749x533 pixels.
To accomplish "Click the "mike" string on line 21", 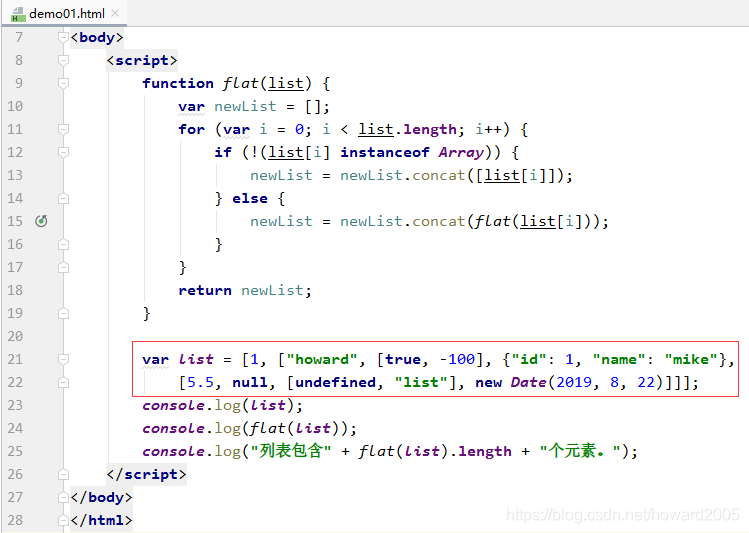I will 692,359.
